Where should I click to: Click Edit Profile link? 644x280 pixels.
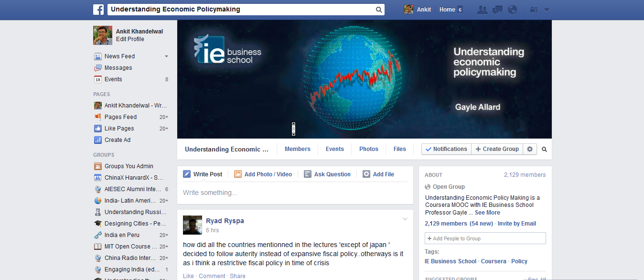[x=130, y=39]
